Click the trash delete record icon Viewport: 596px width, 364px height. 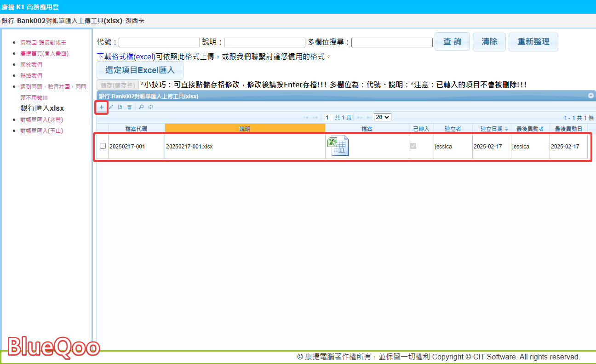[129, 107]
